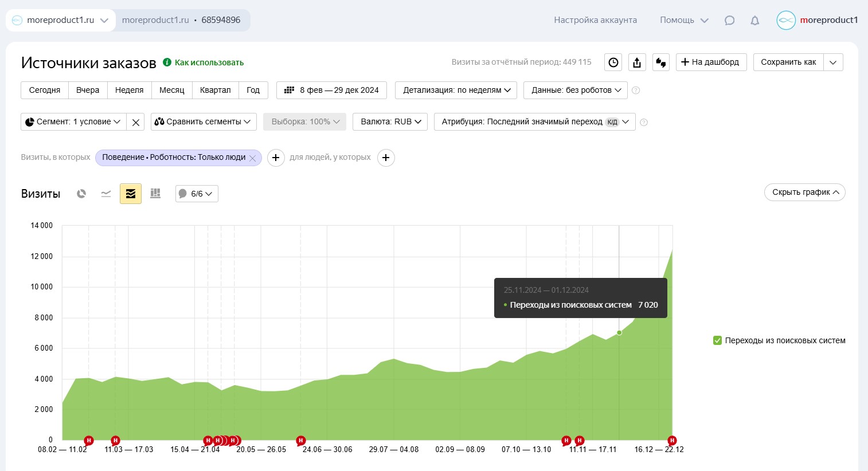Click the На дашборд button
Viewport: 868px width, 471px height.
click(x=711, y=62)
